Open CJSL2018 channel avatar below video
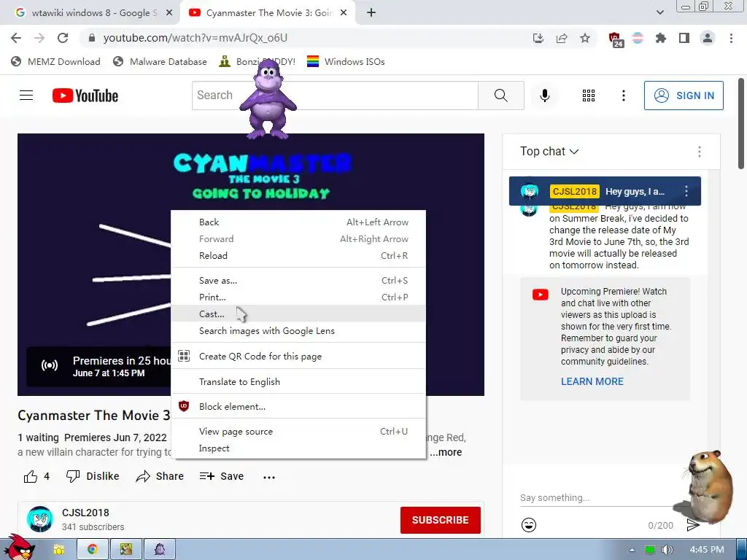The width and height of the screenshot is (747, 560). [x=39, y=519]
